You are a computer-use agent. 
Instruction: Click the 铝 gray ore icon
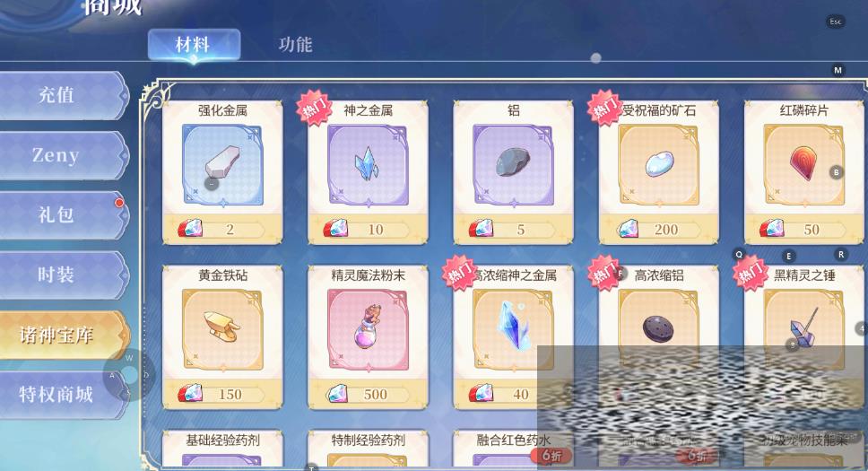coord(513,165)
